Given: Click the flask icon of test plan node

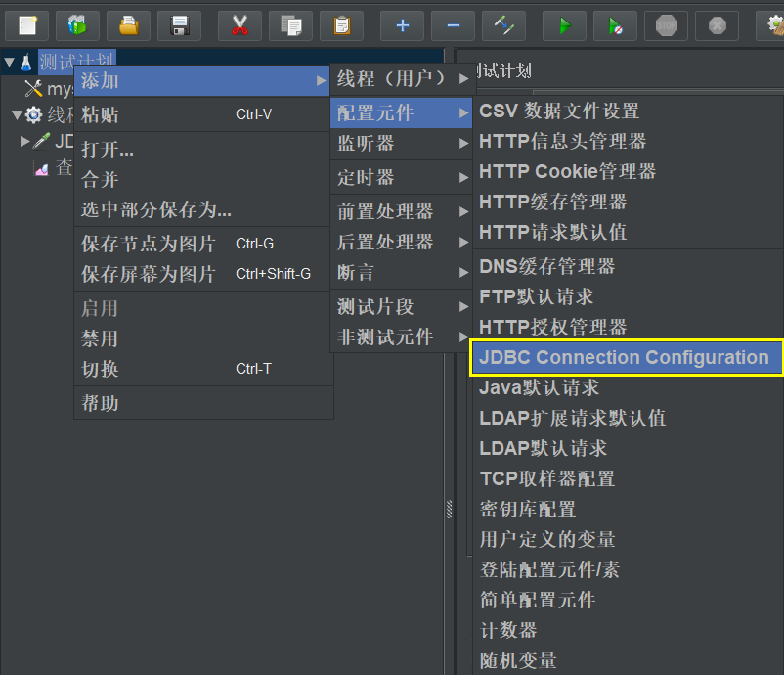Looking at the screenshot, I should pos(26,62).
